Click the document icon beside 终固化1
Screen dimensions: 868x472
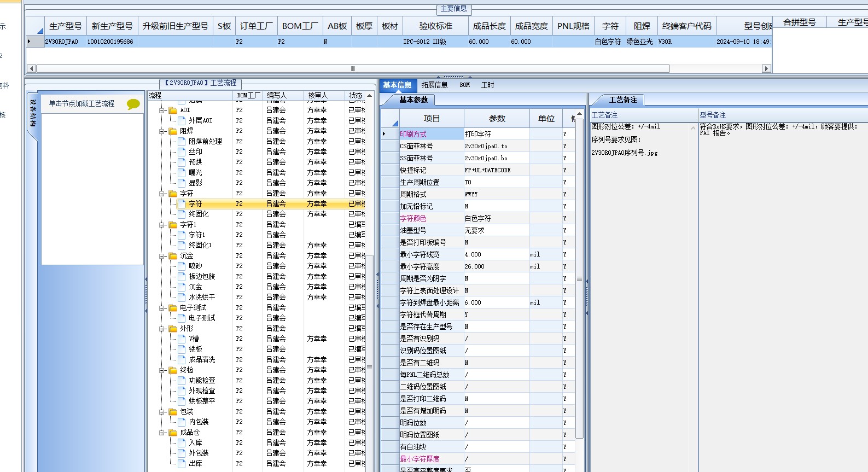tap(182, 245)
